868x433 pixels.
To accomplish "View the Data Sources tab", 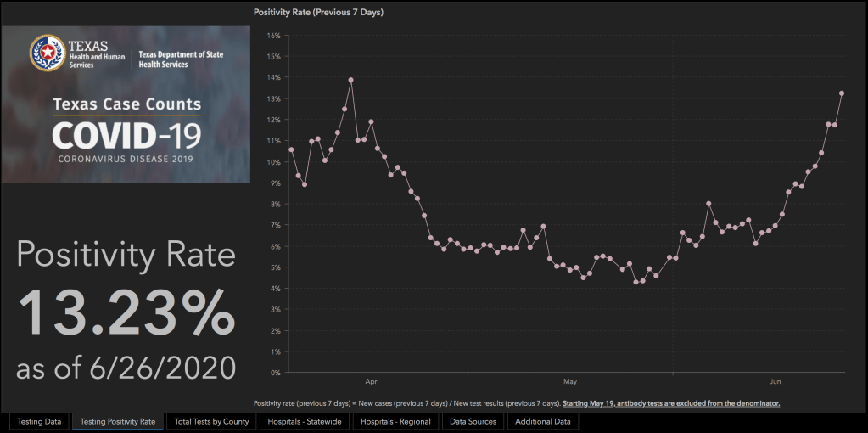I will tap(473, 421).
